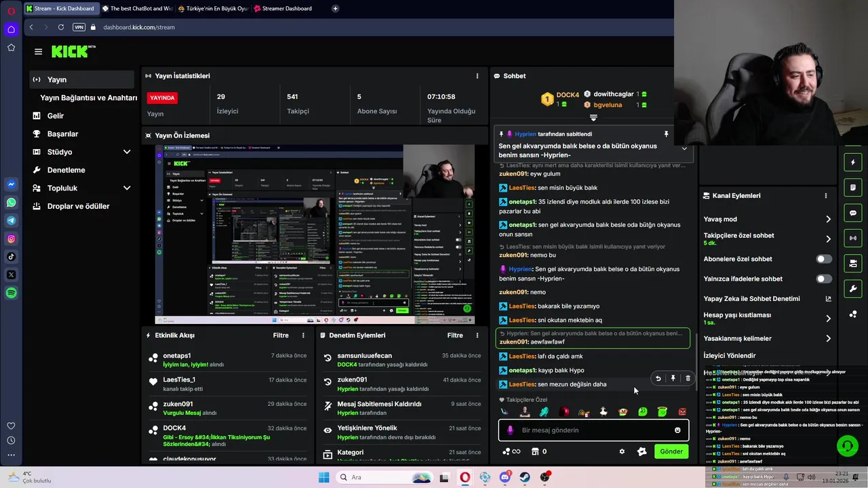Select Yayın in the sidebar
The width and height of the screenshot is (868, 488).
(82, 79)
